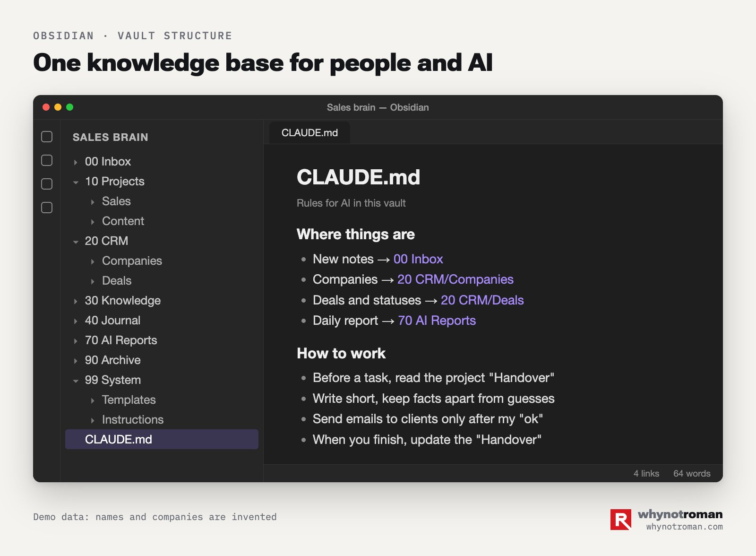Click the green maximize window button
Viewport: 756px width, 556px height.
70,107
